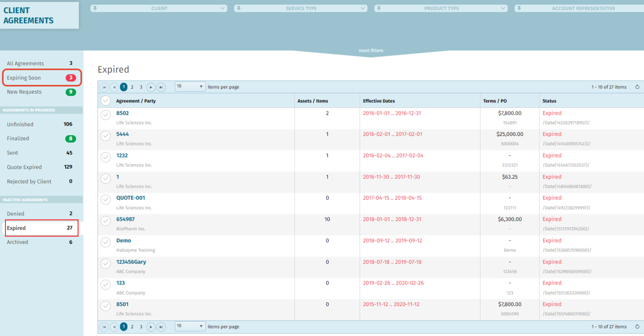Viewport: 644px width, 336px height.
Task: Go to next page in top pager
Action: [x=151, y=87]
